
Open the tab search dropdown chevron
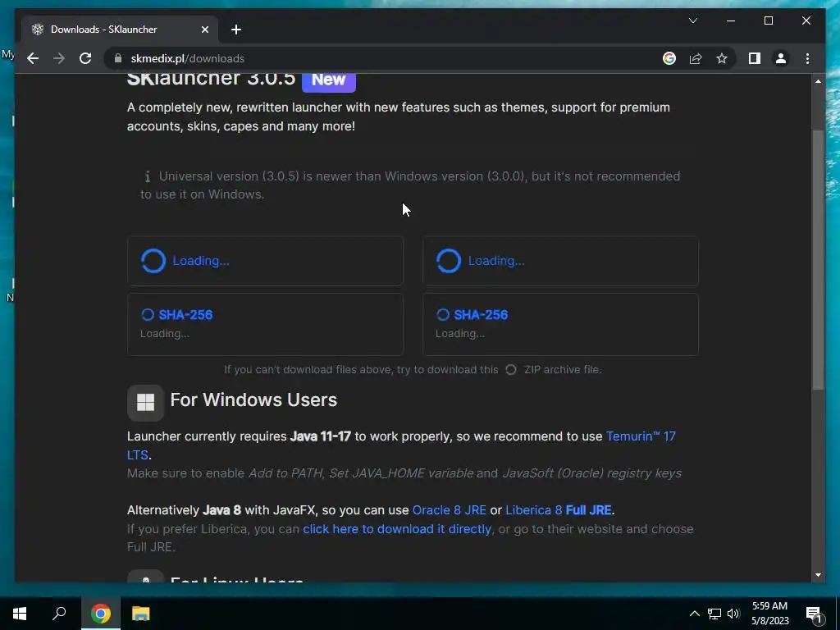[692, 21]
